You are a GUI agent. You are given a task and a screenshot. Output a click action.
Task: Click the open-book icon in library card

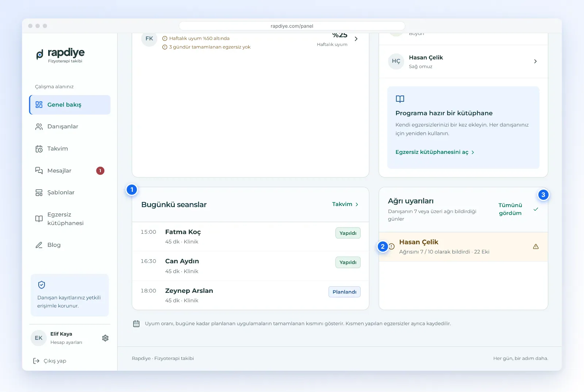point(400,99)
